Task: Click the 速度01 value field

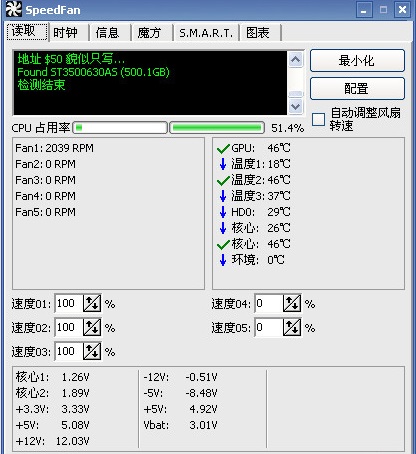Action: pyautogui.click(x=69, y=303)
